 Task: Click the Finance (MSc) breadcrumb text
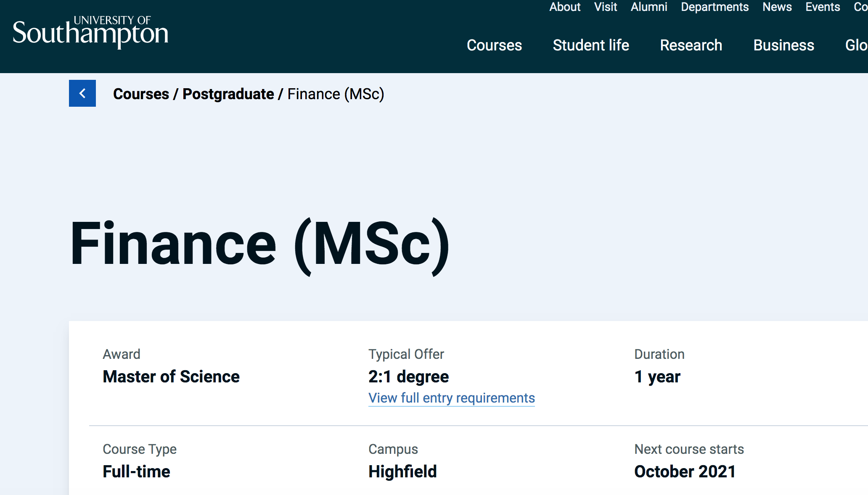click(x=336, y=94)
